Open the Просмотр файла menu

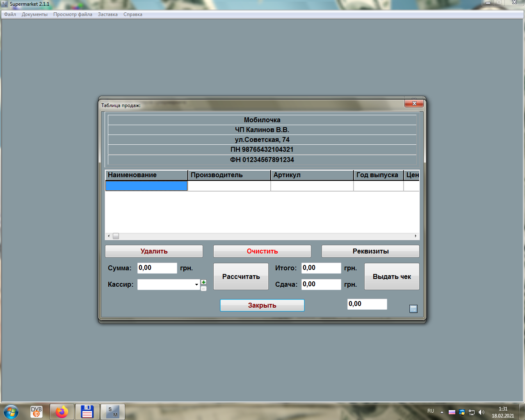click(73, 14)
